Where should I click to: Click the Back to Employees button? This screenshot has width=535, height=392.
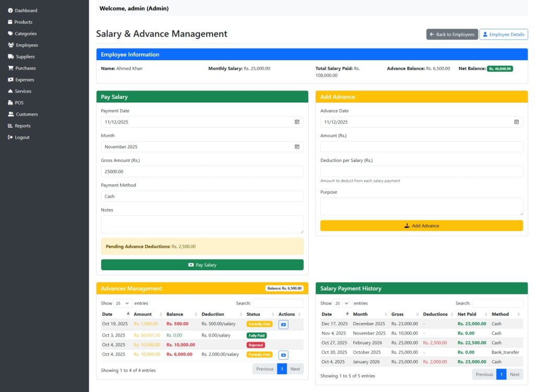(452, 34)
